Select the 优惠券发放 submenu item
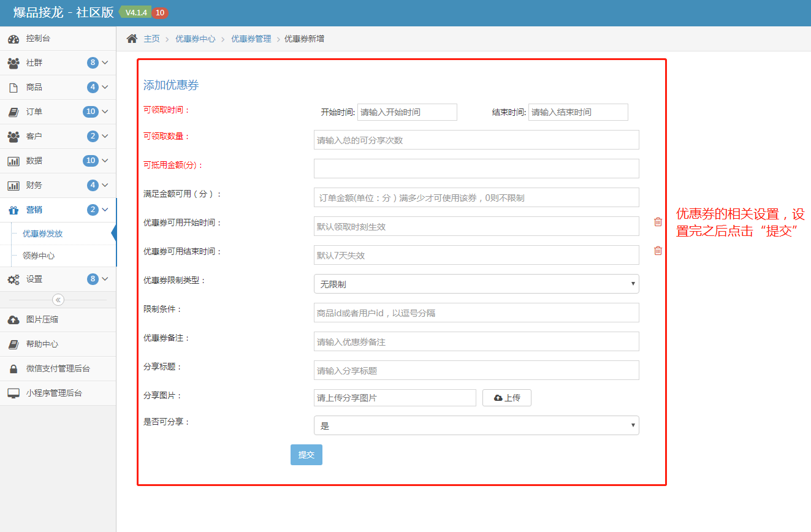Image resolution: width=811 pixels, height=532 pixels. tap(57, 234)
